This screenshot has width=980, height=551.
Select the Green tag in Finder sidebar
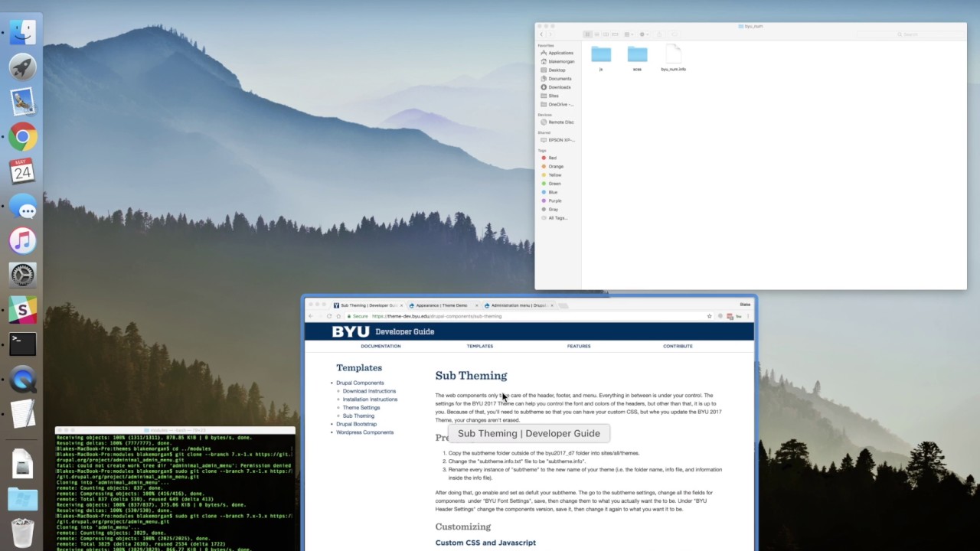554,184
